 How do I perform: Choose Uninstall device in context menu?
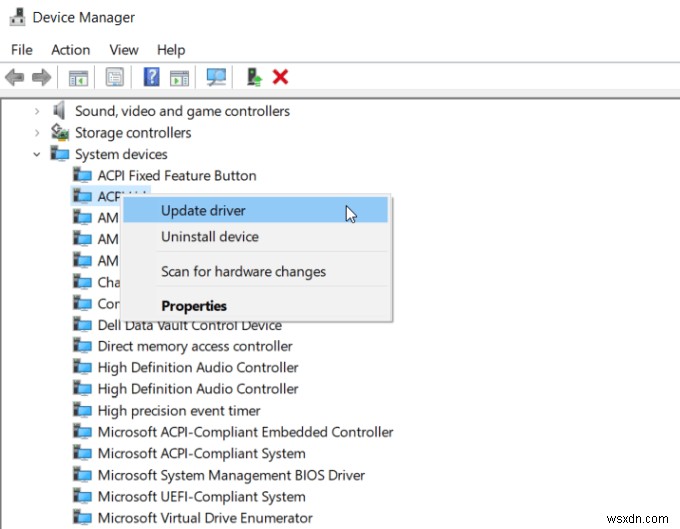[x=255, y=236]
